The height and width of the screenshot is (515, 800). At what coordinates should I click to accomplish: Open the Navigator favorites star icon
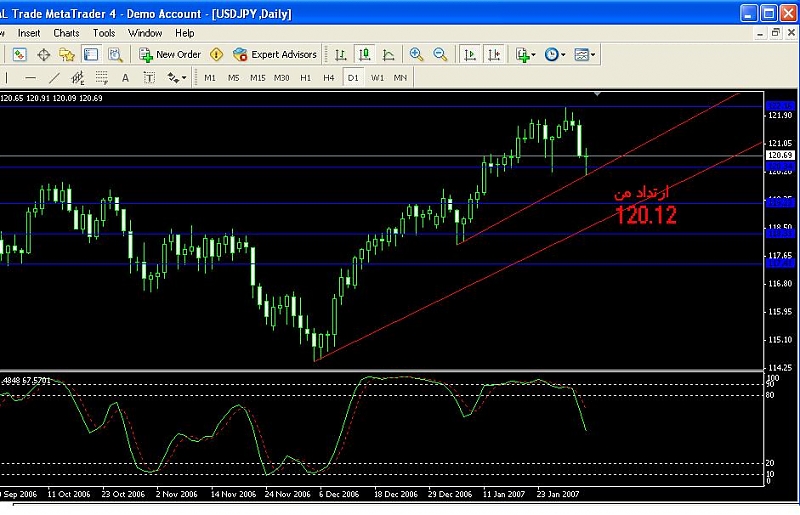point(67,55)
